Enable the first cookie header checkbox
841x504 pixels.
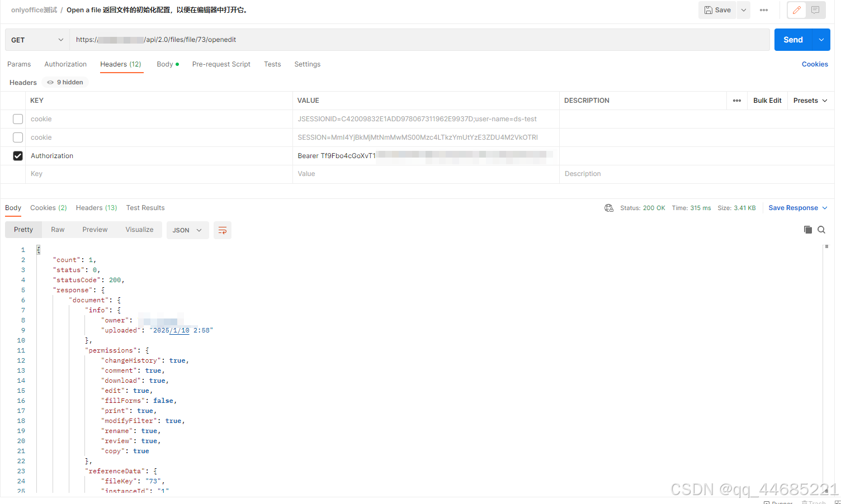pyautogui.click(x=17, y=118)
